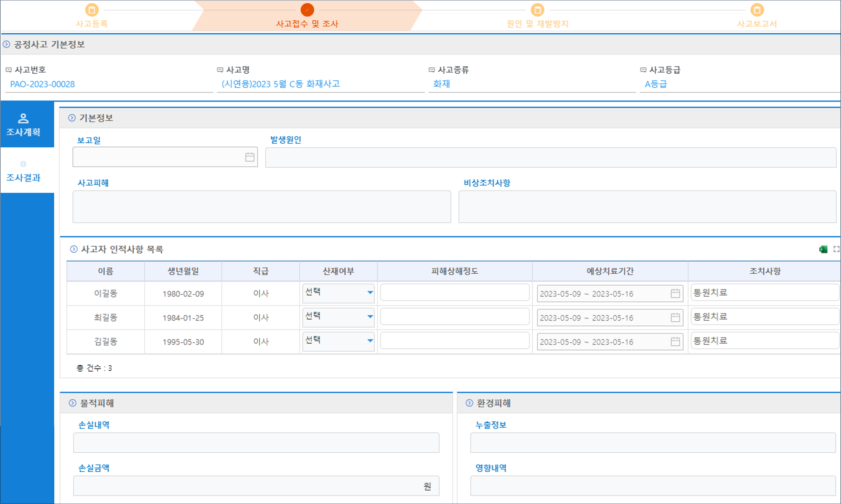Click the 누출정보 input field

(653, 443)
